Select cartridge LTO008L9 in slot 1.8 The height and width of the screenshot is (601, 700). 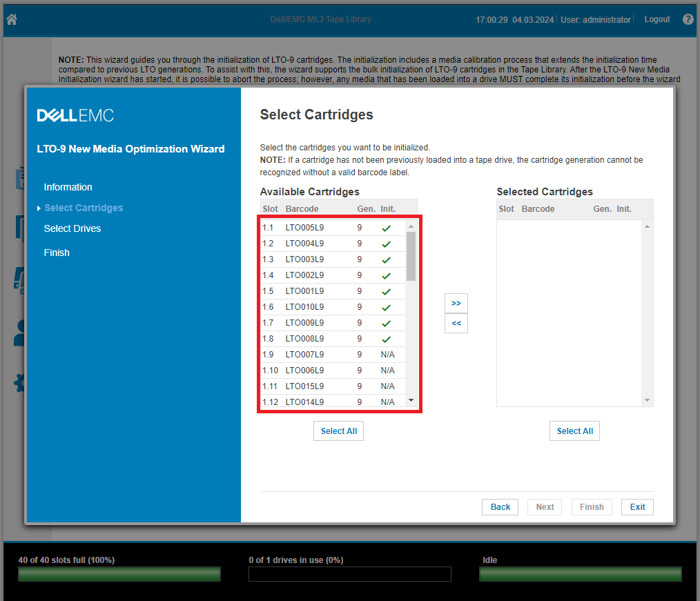333,339
